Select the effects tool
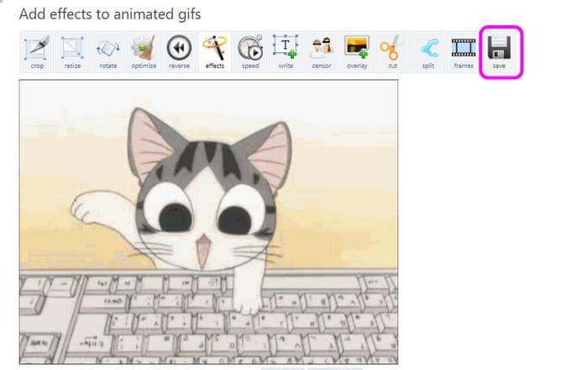This screenshot has height=370, width=588. click(215, 52)
